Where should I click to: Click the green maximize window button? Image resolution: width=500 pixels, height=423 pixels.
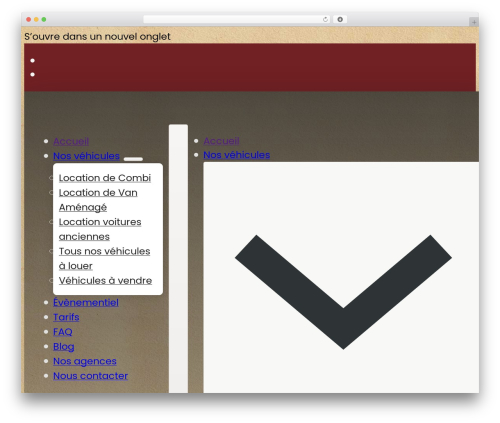44,20
